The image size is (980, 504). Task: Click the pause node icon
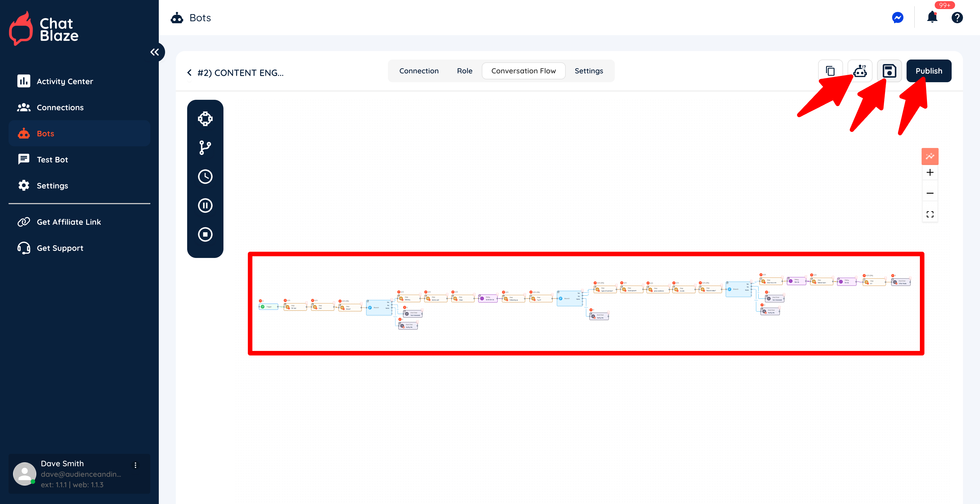[x=205, y=206]
